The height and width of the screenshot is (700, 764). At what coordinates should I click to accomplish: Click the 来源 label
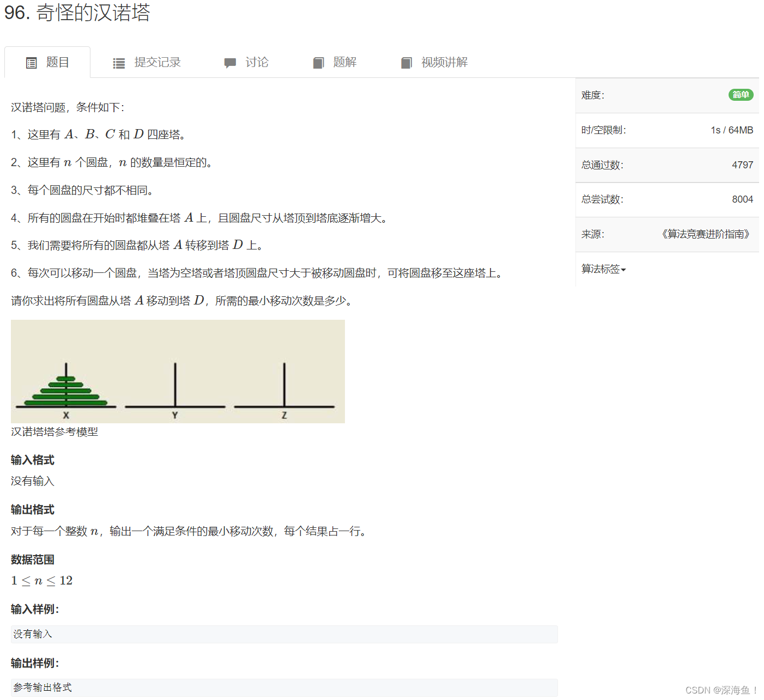coord(593,234)
